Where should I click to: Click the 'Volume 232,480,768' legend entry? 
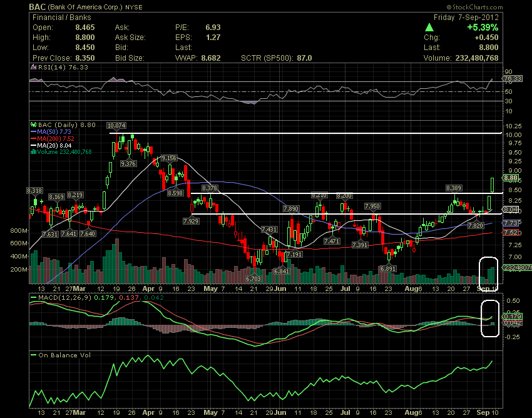pos(64,151)
